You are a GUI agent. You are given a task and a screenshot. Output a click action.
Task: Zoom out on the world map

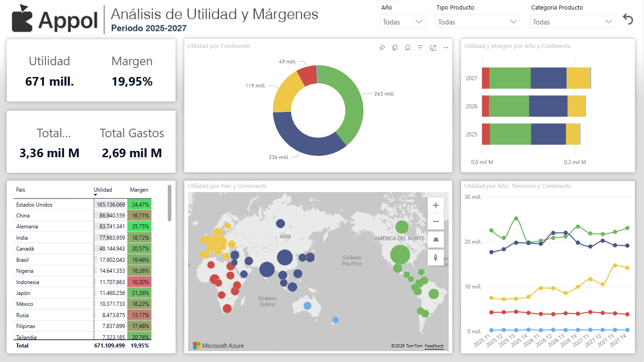click(436, 222)
